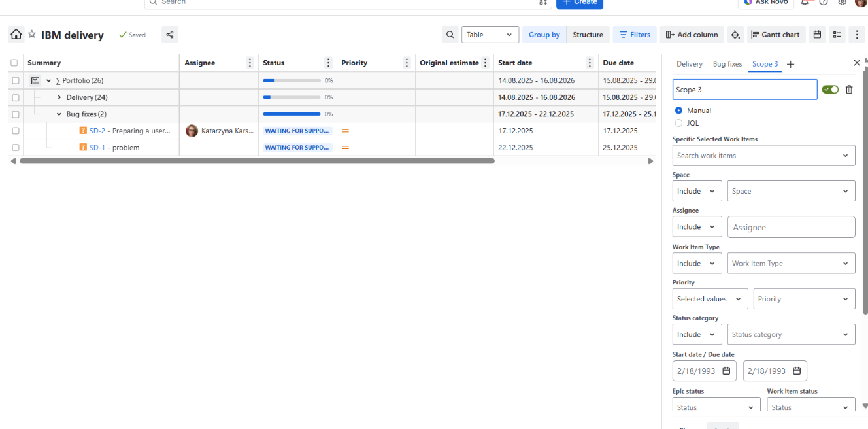Click the table horizontal scrollbar
Image resolution: width=868 pixels, height=429 pixels.
[x=257, y=161]
